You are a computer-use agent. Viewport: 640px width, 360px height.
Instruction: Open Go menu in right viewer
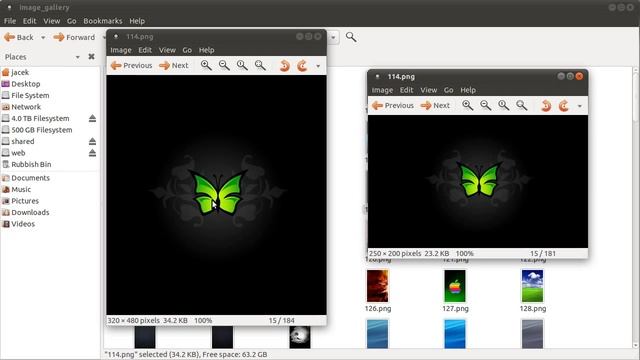pos(449,90)
